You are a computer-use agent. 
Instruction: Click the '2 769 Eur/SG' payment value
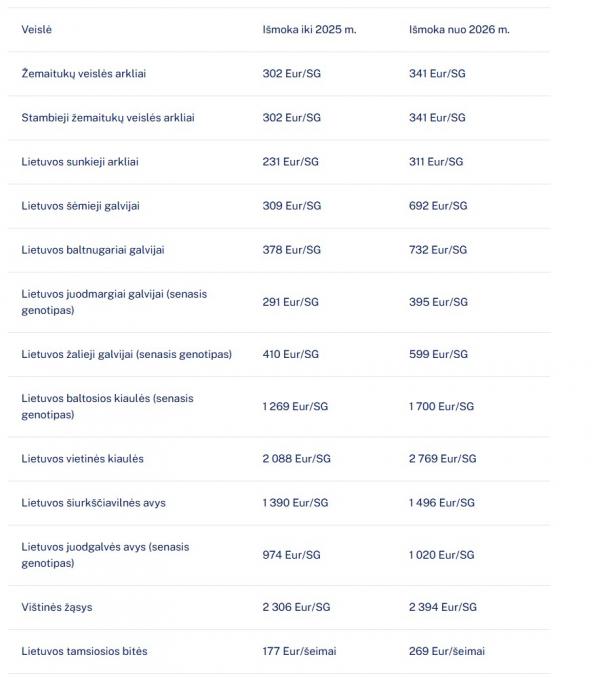coord(442,459)
